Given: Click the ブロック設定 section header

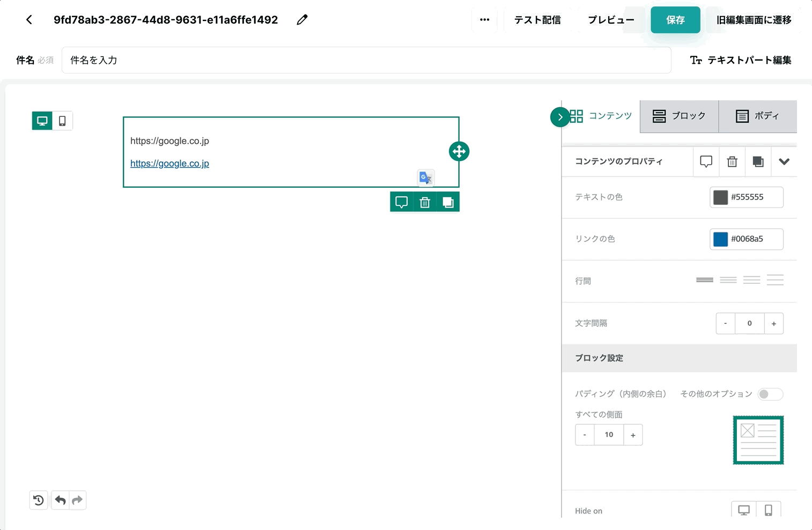Looking at the screenshot, I should click(679, 358).
